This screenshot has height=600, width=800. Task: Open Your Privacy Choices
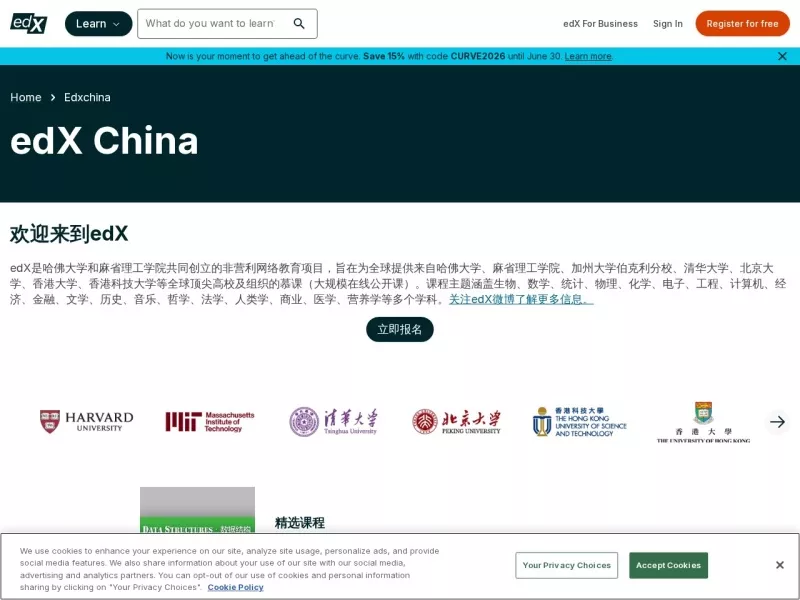tap(566, 565)
